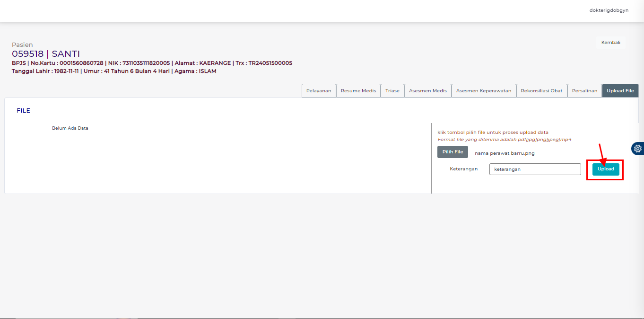Open the Resume Medis tab

(x=358, y=91)
